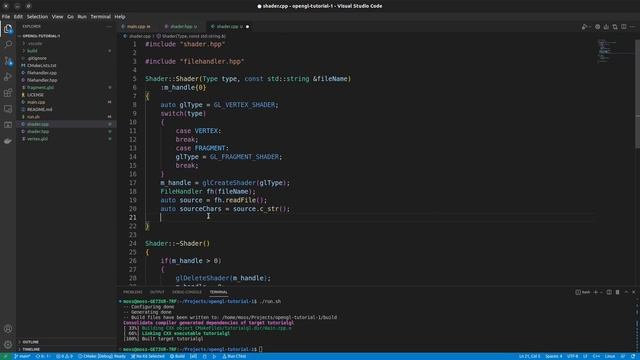Image resolution: width=640 pixels, height=360 pixels.
Task: Click CMake Debug Ready status item
Action: tap(102, 356)
